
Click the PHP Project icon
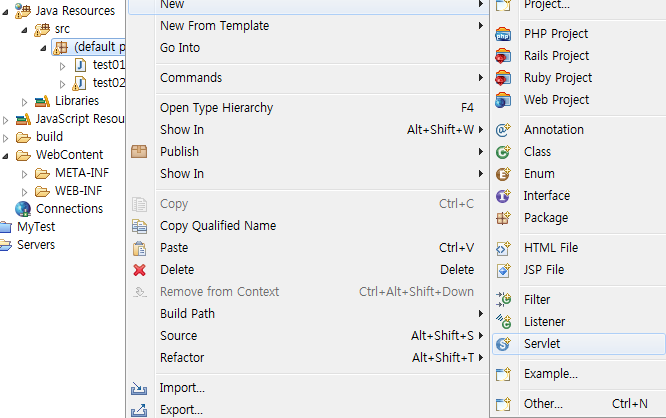point(503,34)
